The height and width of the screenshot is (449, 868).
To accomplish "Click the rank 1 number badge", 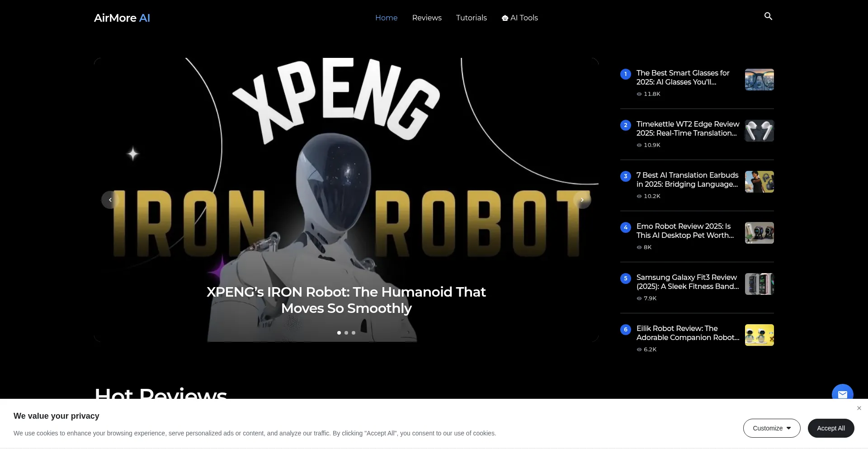I will tap(626, 74).
